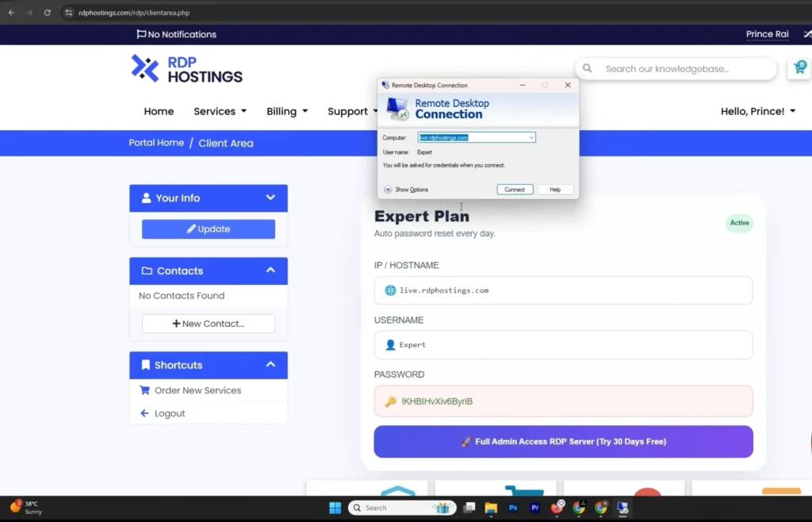The image size is (812, 522).
Task: Open File Explorer from the taskbar
Action: click(491, 508)
